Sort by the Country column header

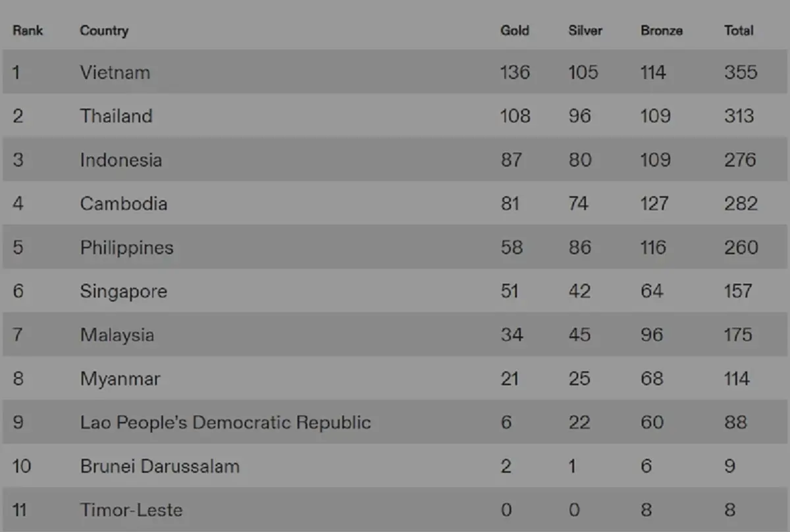click(x=104, y=30)
